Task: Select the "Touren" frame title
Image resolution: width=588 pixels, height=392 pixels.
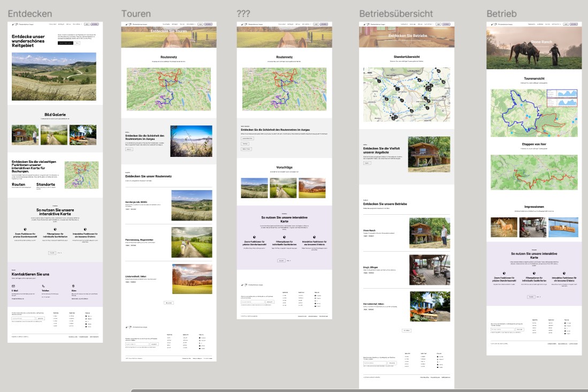Action: 136,13
